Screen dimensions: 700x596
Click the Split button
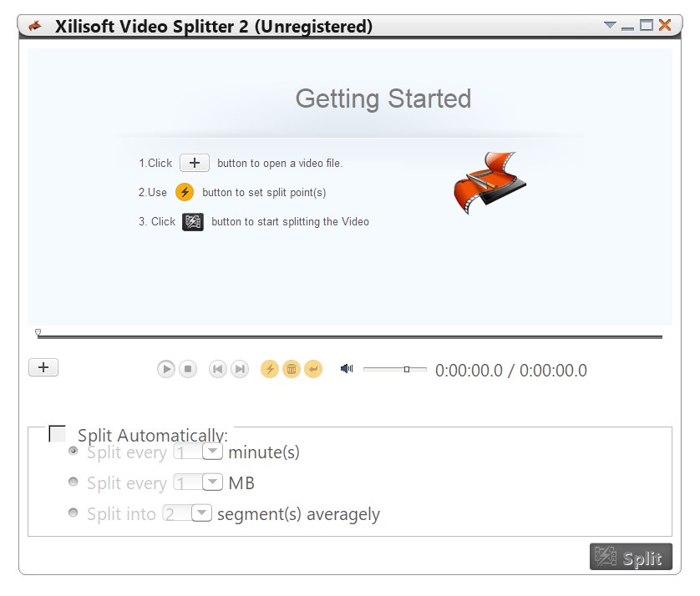click(631, 557)
